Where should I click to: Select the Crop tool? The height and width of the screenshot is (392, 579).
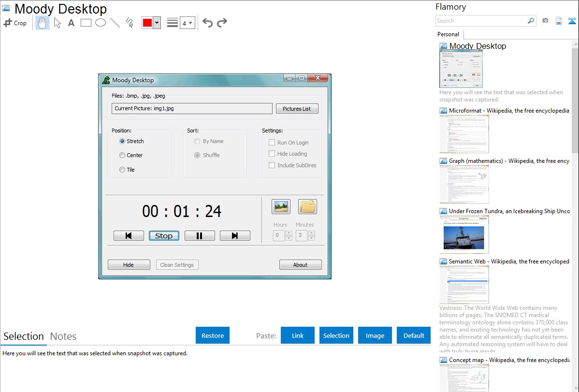click(15, 23)
